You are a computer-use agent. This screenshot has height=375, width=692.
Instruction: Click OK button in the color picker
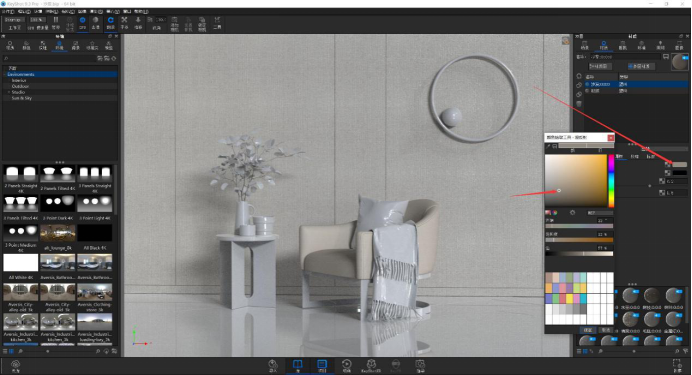click(588, 330)
